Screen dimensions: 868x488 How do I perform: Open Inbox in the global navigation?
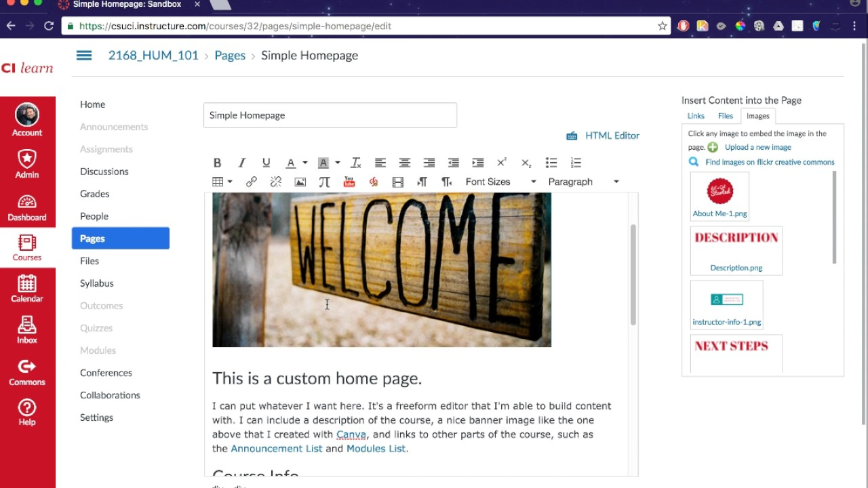click(x=27, y=329)
